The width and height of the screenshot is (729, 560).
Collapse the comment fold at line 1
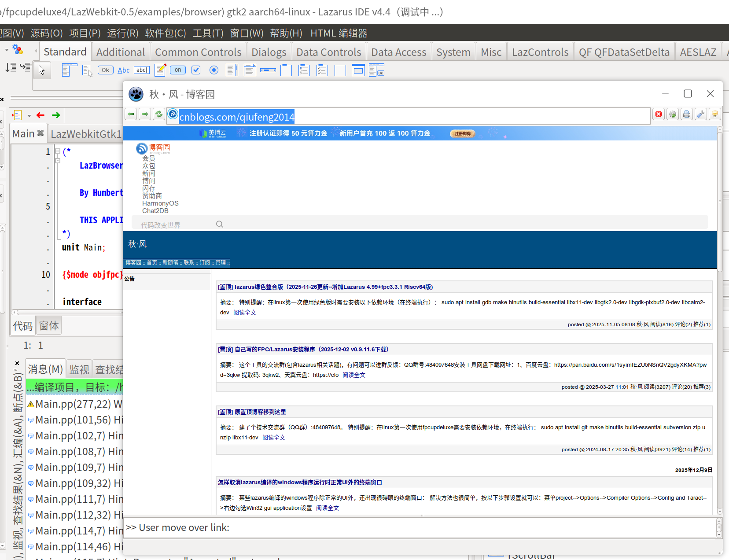(x=58, y=151)
